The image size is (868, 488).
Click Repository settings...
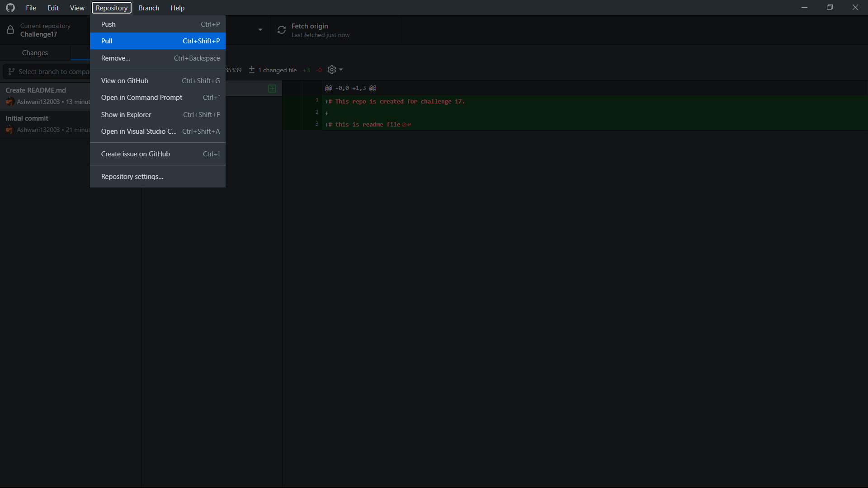click(132, 176)
